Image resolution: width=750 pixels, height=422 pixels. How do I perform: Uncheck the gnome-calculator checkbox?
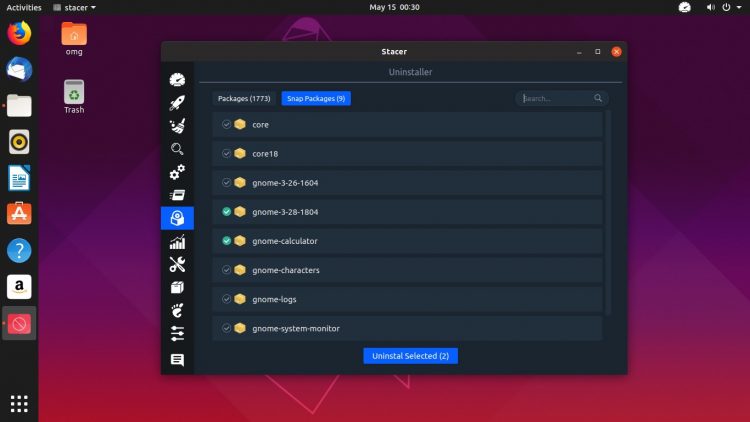pos(226,241)
